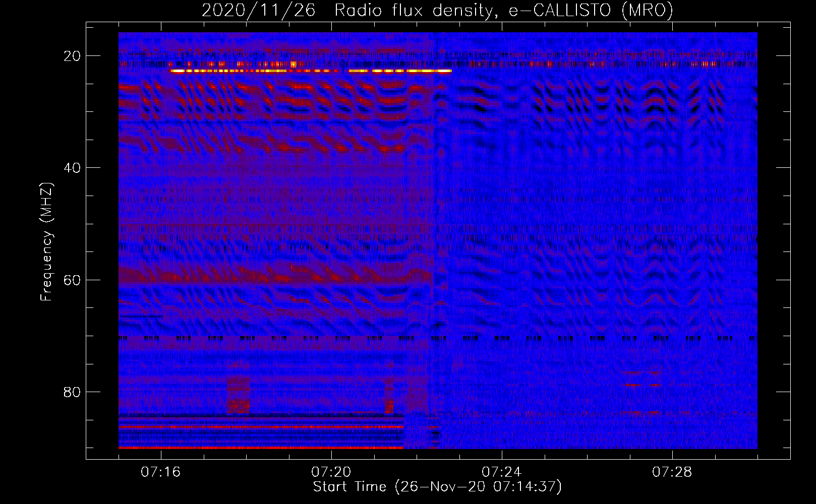Click the "80" frequency tick label

[72, 392]
